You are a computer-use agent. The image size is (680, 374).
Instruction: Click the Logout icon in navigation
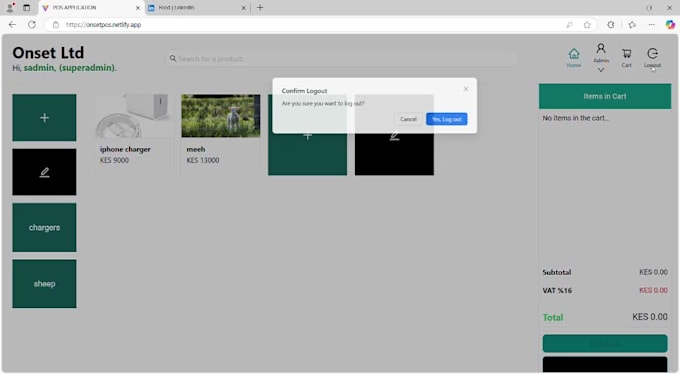point(652,58)
